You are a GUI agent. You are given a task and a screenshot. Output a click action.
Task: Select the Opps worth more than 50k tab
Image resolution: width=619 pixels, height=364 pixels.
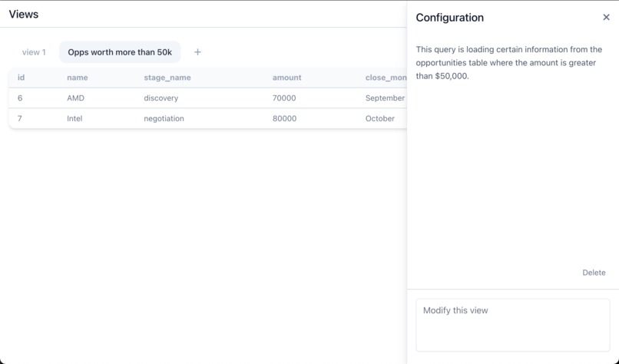(x=120, y=52)
